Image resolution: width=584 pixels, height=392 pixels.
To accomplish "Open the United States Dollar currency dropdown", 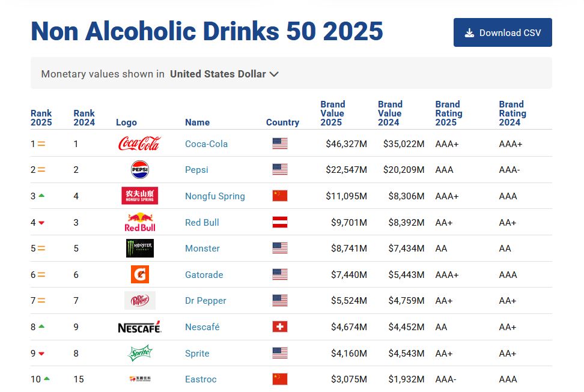I will 225,74.
